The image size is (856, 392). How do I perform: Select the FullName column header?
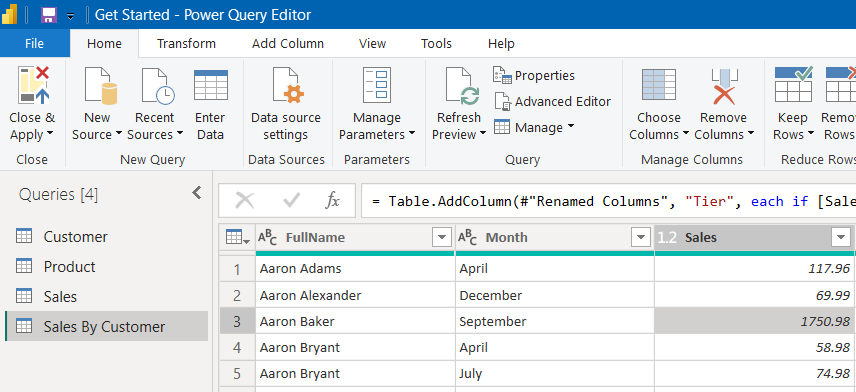point(355,237)
